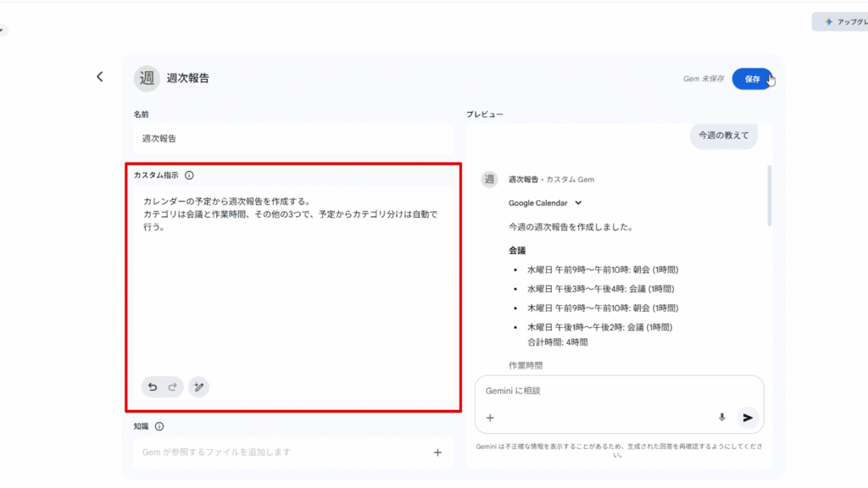The width and height of the screenshot is (868, 488).
Task: Click the 週 Gem avatar in the header
Action: click(x=147, y=78)
